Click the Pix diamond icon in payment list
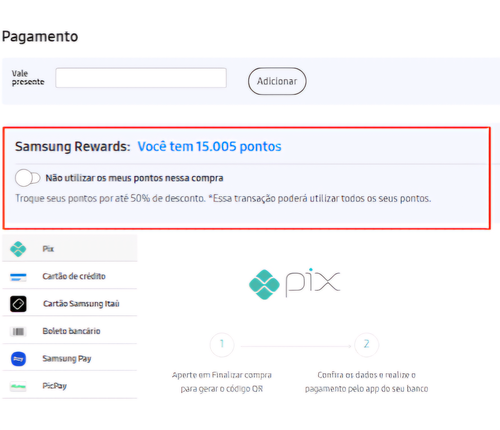 [18, 249]
